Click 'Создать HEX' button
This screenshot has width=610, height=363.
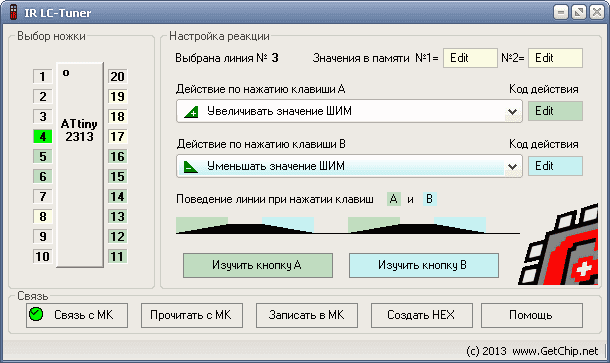coord(422,315)
